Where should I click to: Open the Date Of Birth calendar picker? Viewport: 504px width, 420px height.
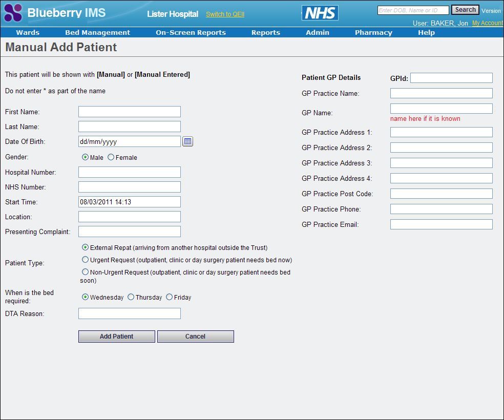pos(187,141)
